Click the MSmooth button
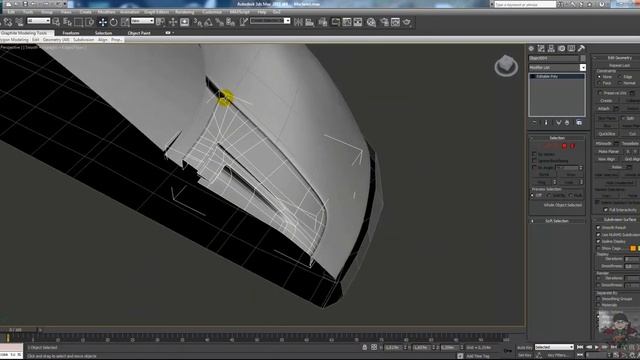Viewport: 640px width, 360px height. click(x=604, y=144)
